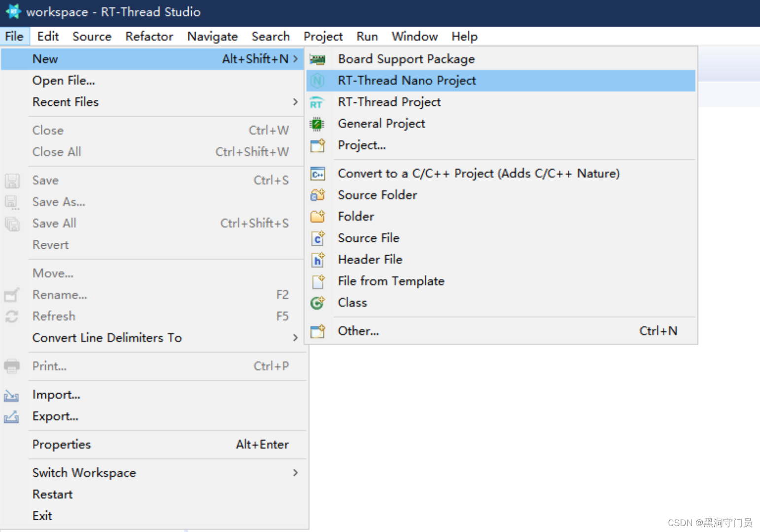Choose Header File entry
Screen dimensions: 760x532
pos(501,260)
